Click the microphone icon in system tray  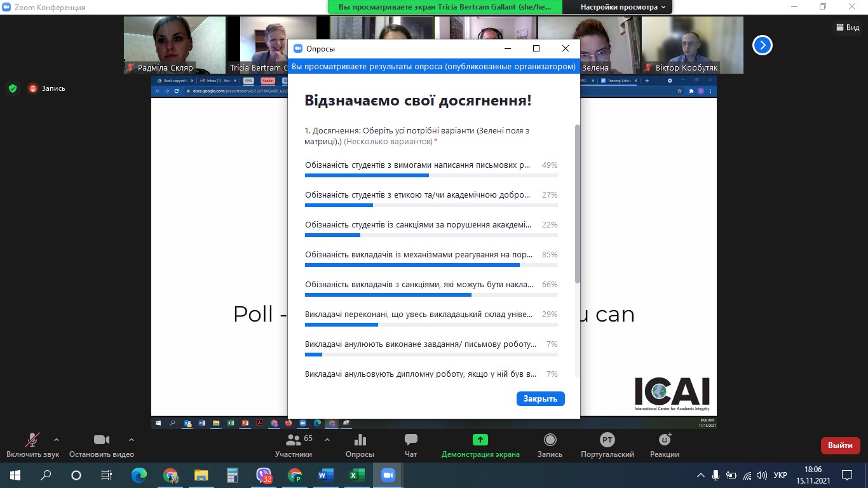(716, 475)
